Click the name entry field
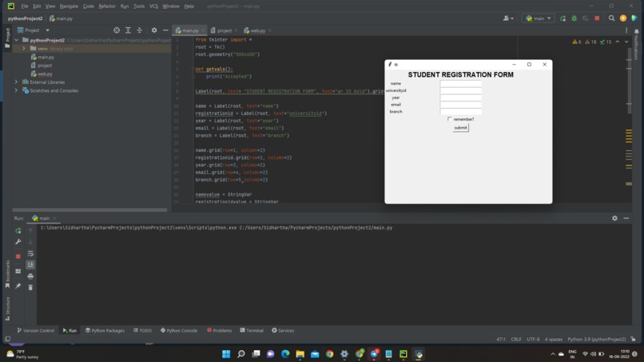Screen dimensions: 644x362 (x=461, y=83)
